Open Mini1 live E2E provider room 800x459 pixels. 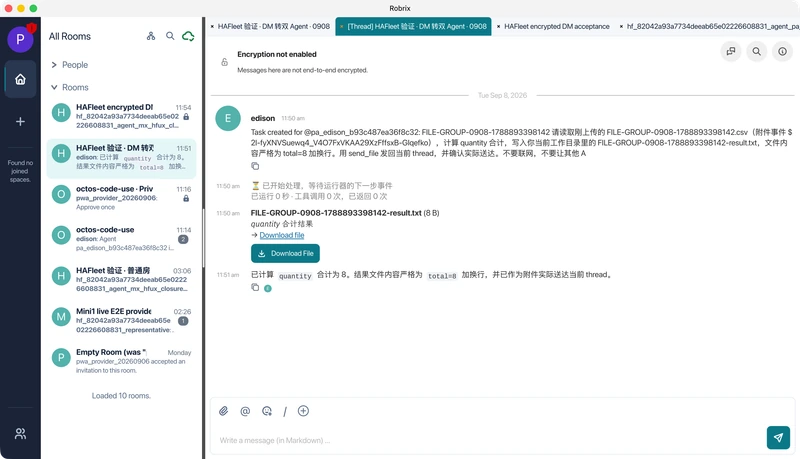pyautogui.click(x=121, y=320)
